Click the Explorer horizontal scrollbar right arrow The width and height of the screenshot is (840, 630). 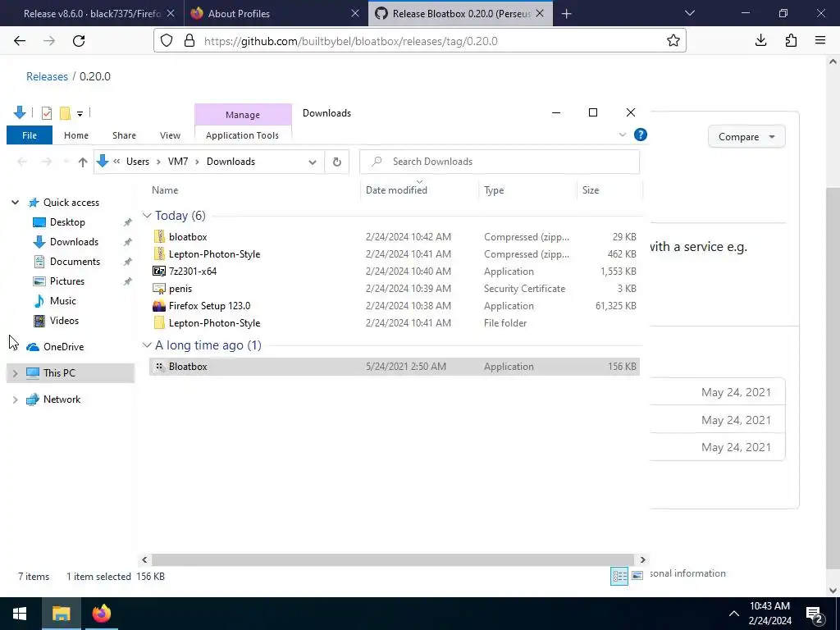(642, 559)
